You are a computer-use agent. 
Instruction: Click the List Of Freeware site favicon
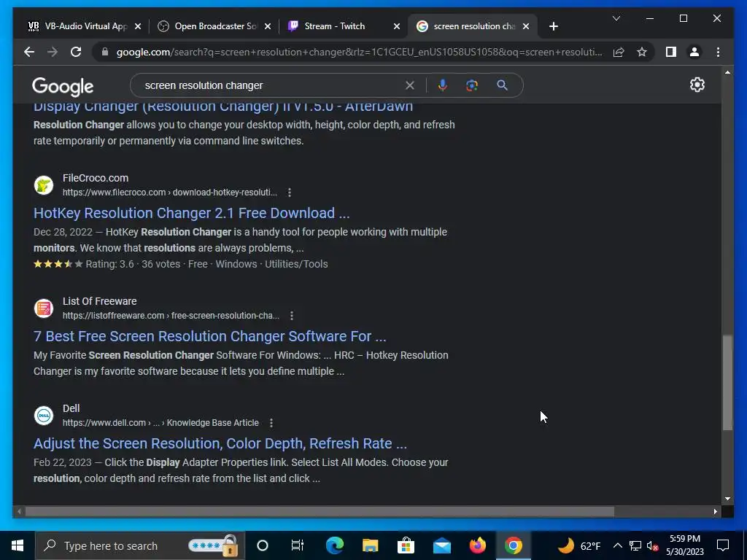[43, 308]
